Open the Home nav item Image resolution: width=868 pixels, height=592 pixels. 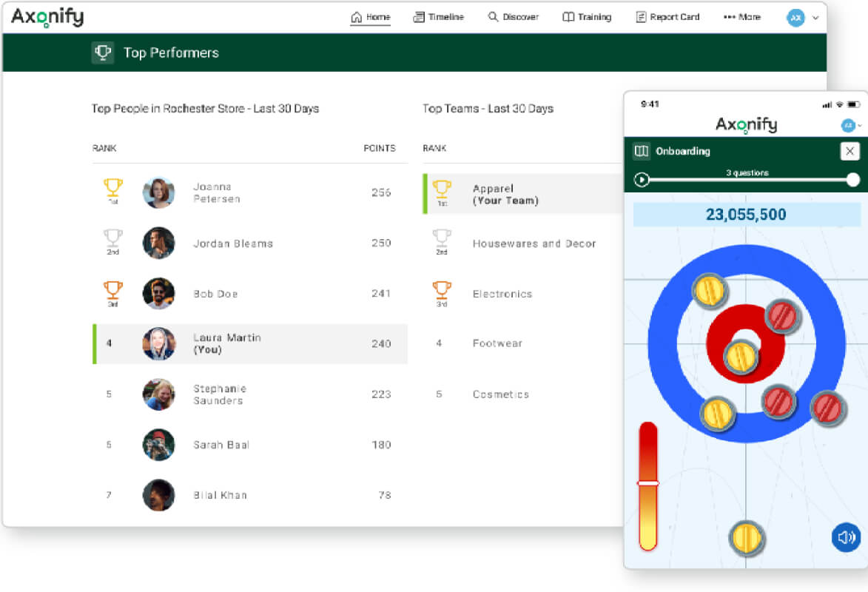tap(370, 17)
